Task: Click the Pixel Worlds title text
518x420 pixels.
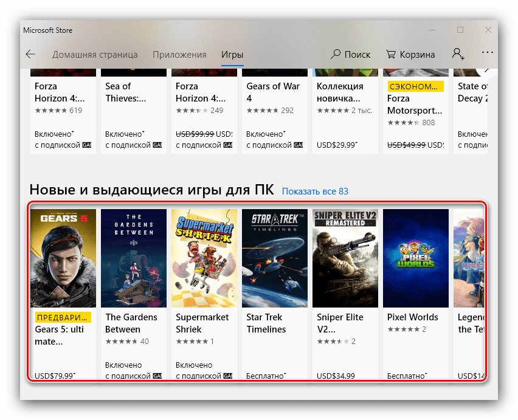Action: (413, 317)
